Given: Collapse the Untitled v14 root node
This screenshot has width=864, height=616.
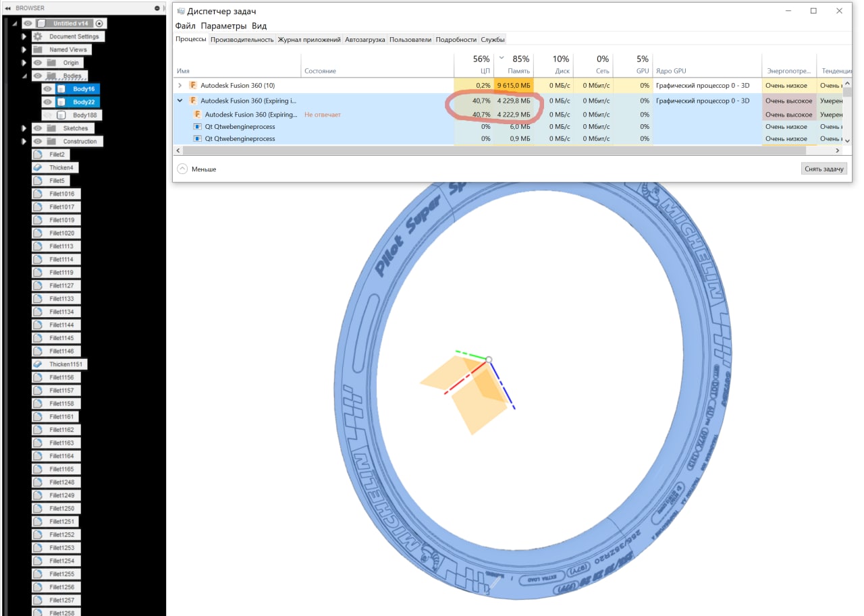Looking at the screenshot, I should (14, 24).
